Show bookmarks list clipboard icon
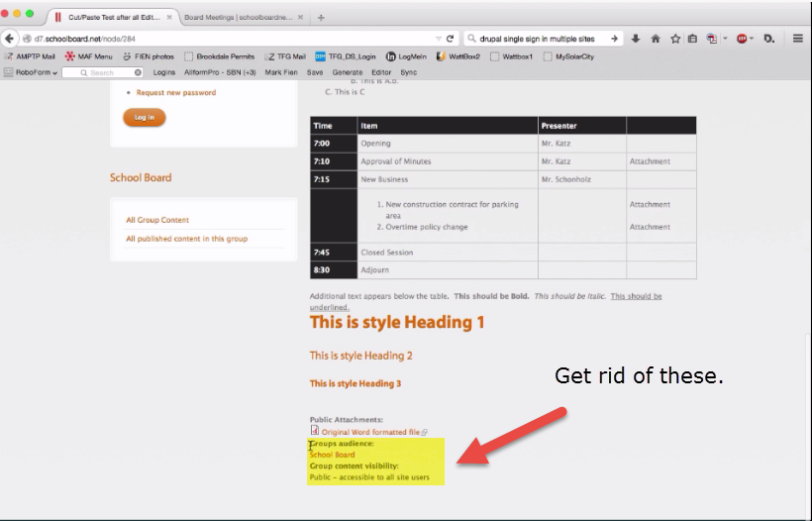The height and width of the screenshot is (521, 812). [692, 39]
